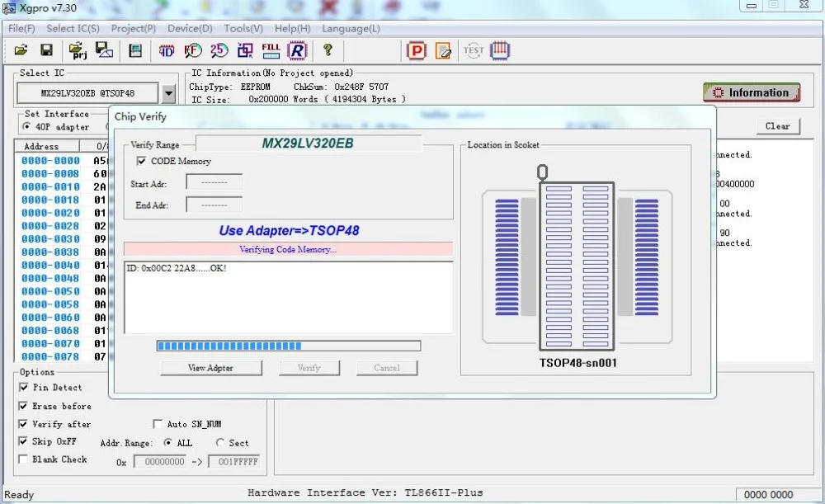This screenshot has width=825, height=504.
Task: Click the Clear button
Action: (778, 126)
